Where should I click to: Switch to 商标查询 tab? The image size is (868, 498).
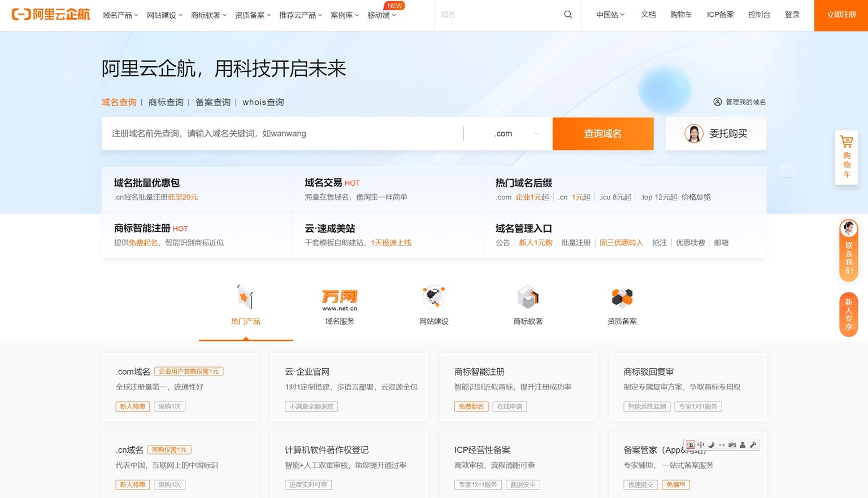(x=166, y=102)
